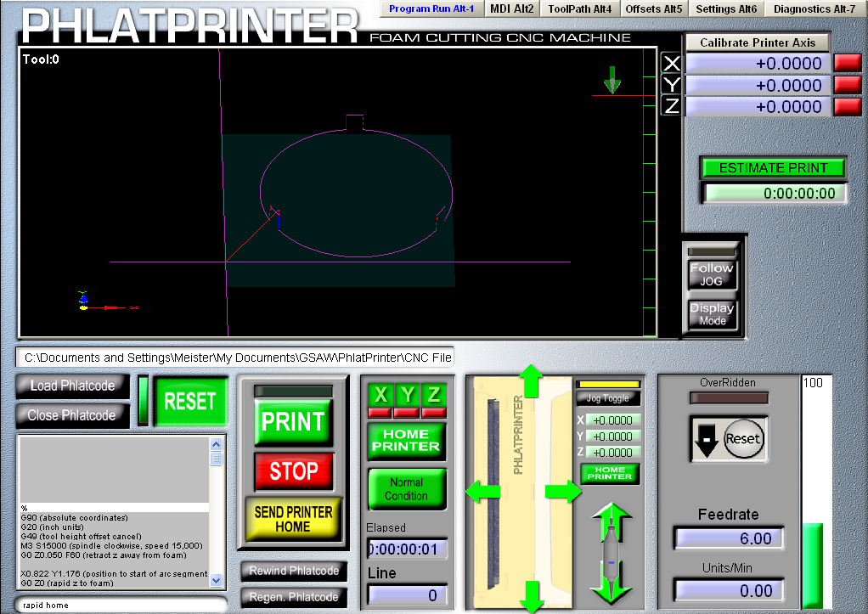This screenshot has height=614, width=868.
Task: Click the Feedrate value field
Action: (728, 538)
